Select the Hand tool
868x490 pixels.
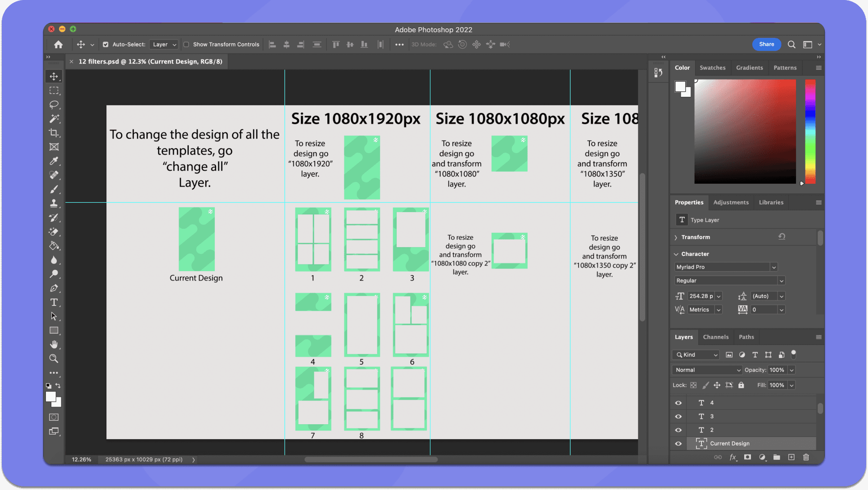click(x=54, y=345)
